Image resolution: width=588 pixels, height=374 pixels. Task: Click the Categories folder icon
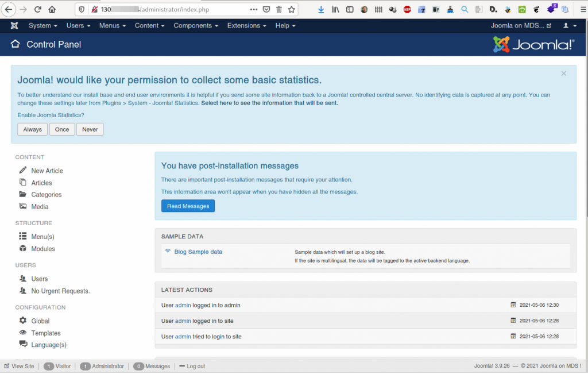coord(23,194)
